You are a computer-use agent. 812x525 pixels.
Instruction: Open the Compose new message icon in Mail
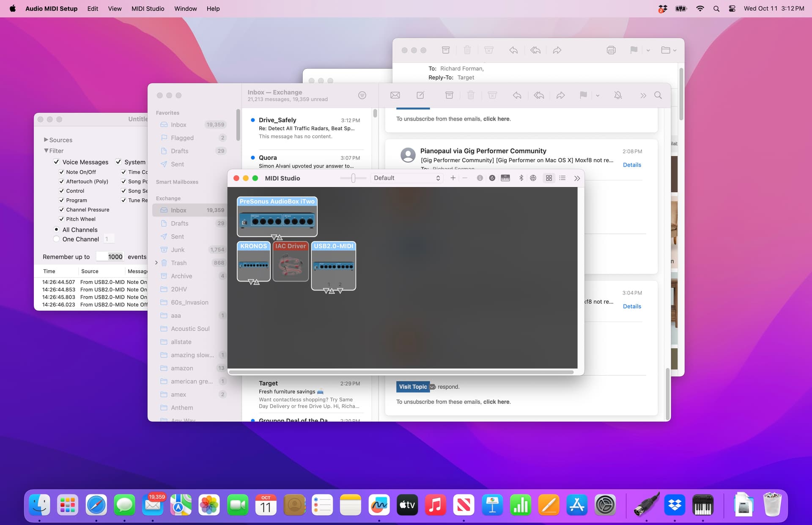pyautogui.click(x=420, y=95)
